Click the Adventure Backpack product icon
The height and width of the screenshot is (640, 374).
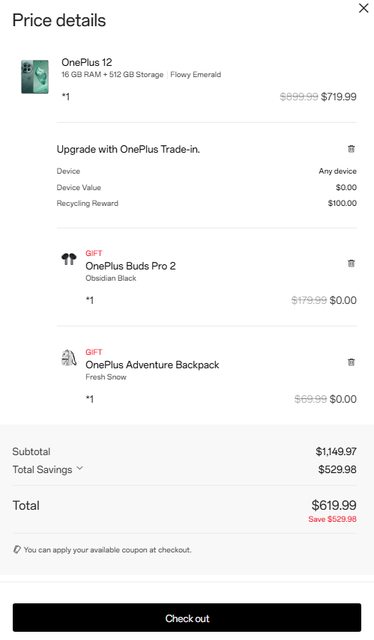coord(69,358)
